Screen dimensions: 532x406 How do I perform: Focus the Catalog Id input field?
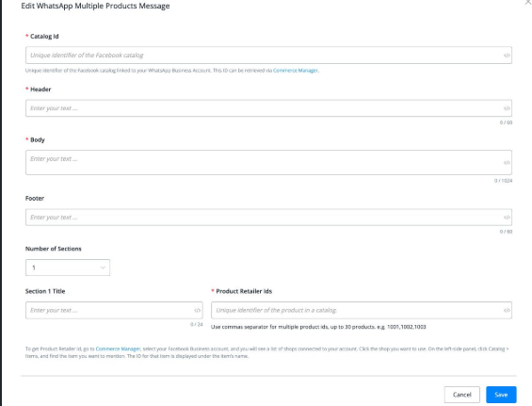point(268,56)
